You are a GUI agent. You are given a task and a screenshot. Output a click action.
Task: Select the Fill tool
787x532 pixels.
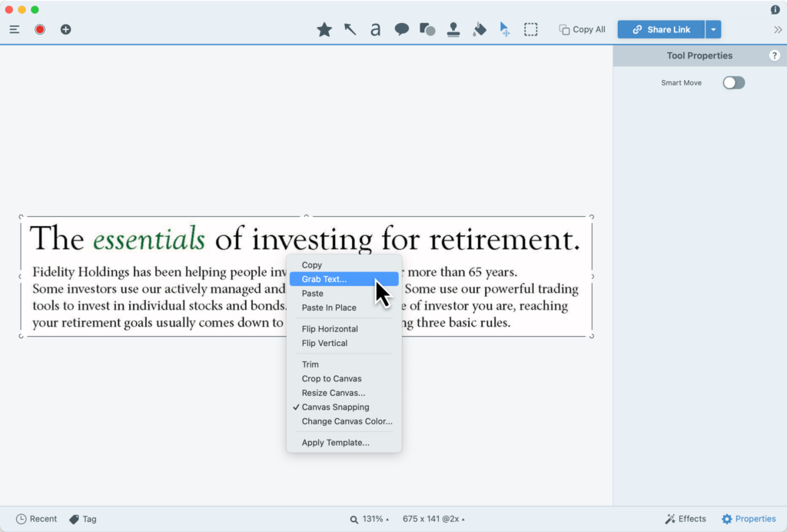point(479,29)
